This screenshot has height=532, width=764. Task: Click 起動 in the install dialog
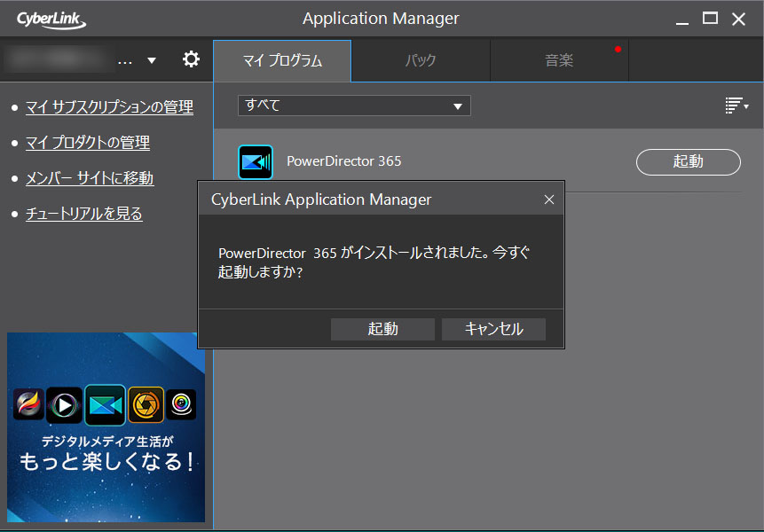(382, 329)
